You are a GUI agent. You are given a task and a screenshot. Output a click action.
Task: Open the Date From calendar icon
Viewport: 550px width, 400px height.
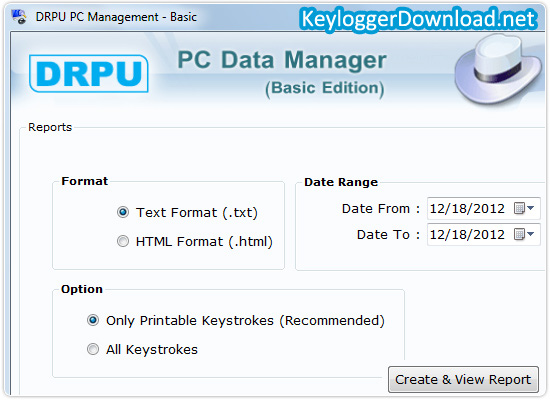coord(519,208)
